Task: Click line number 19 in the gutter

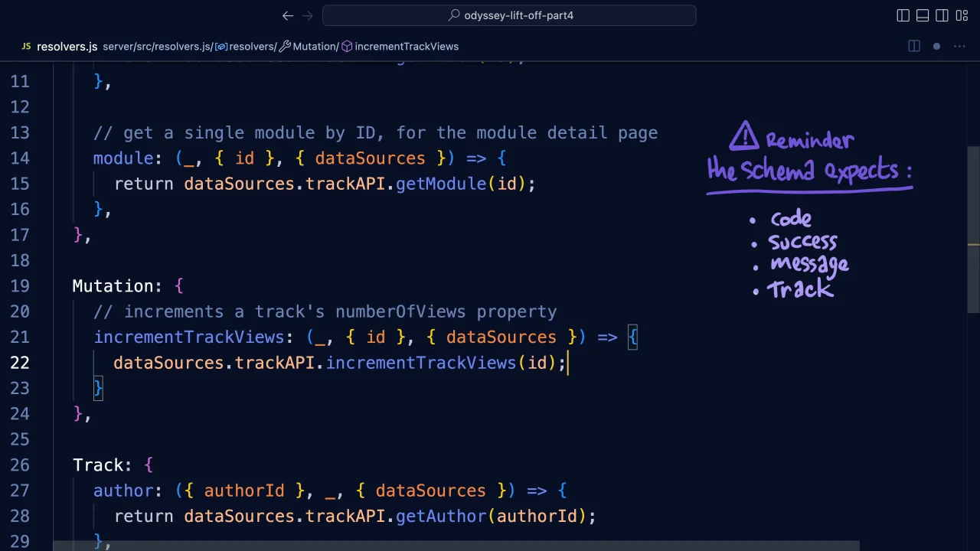Action: (20, 286)
